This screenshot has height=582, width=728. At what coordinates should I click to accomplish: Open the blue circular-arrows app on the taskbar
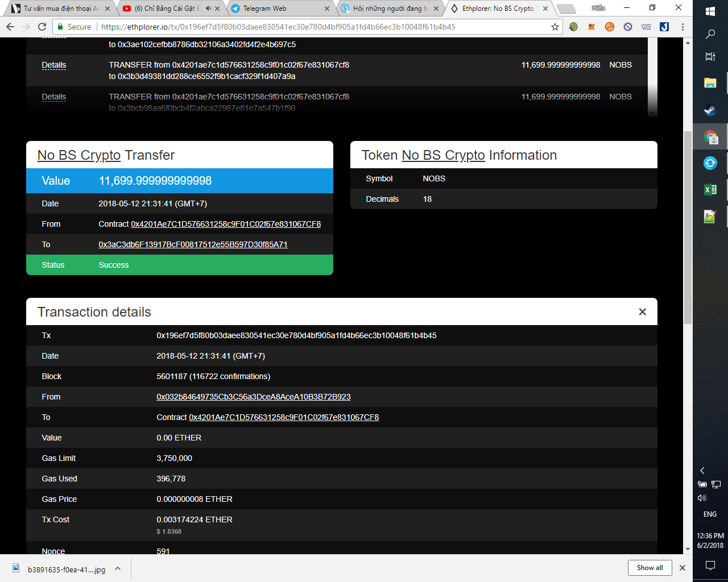710,163
